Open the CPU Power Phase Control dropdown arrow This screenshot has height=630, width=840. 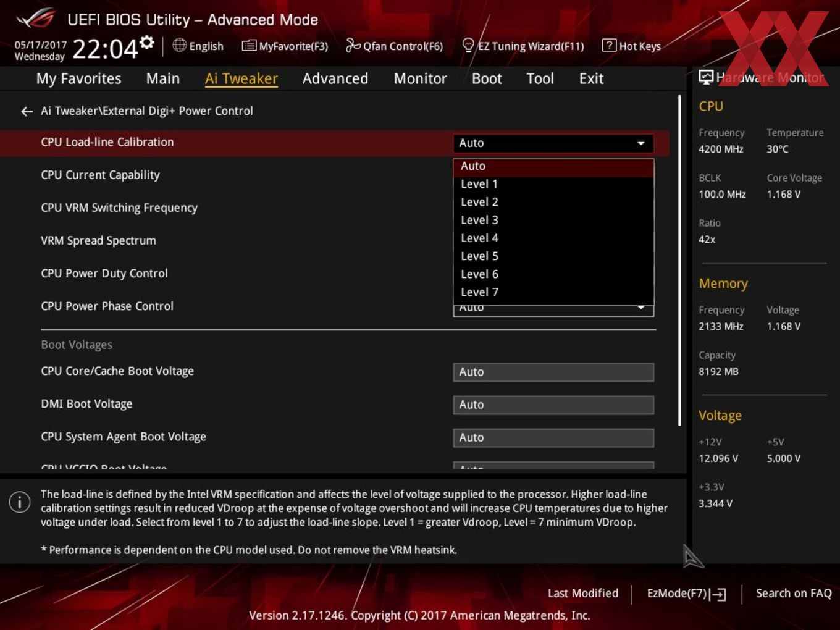pyautogui.click(x=641, y=308)
